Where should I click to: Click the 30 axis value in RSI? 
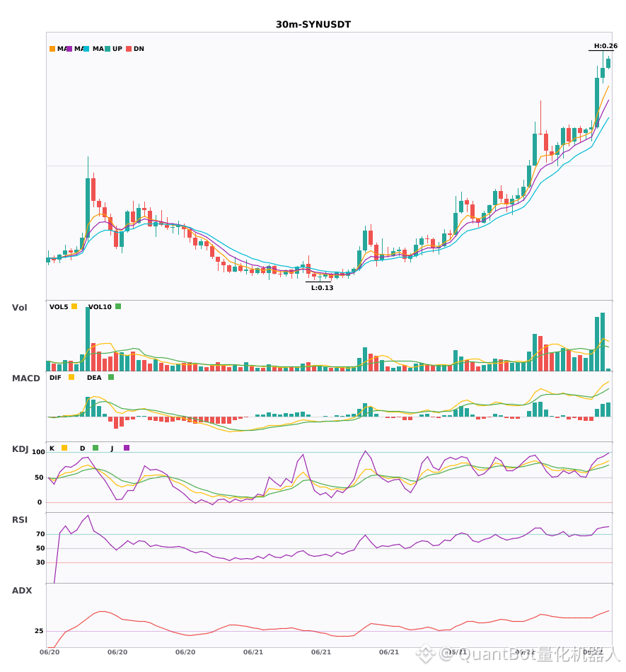click(40, 562)
